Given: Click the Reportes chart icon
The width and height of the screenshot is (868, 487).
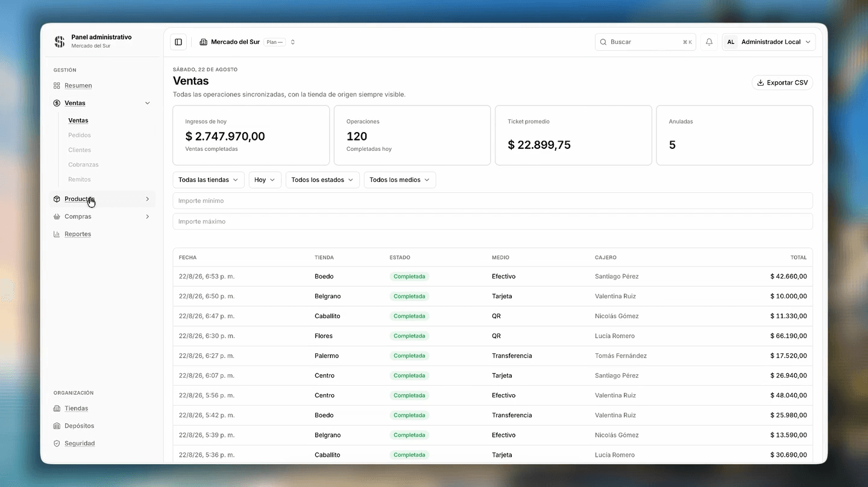Looking at the screenshot, I should point(57,234).
